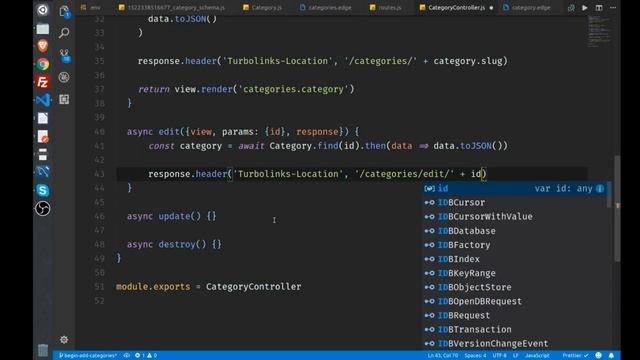Click the Ubuntu dash icon in dock
The width and height of the screenshot is (640, 360).
point(42,9)
